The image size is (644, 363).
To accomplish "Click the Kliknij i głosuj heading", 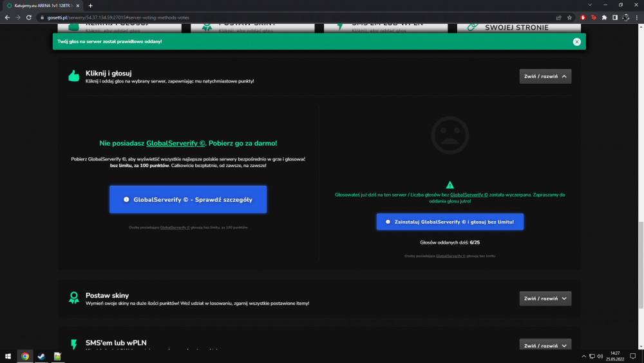I will 108,73.
